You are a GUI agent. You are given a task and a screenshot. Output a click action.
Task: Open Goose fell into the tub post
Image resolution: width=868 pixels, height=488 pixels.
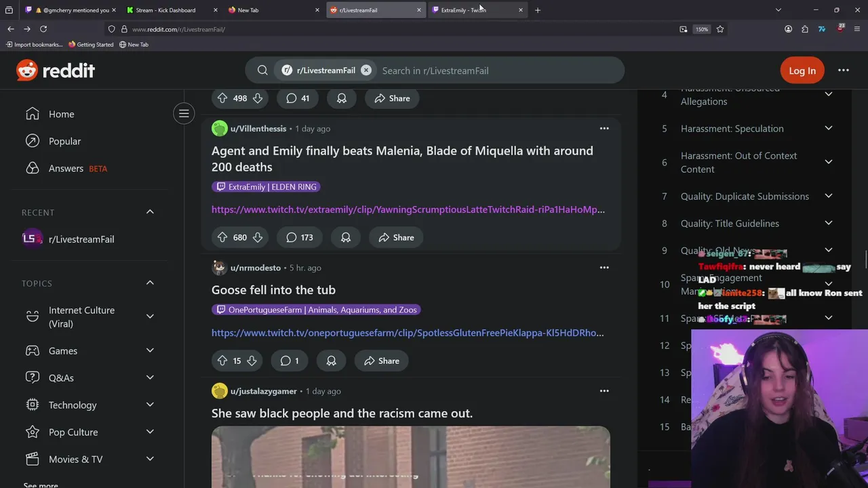273,289
